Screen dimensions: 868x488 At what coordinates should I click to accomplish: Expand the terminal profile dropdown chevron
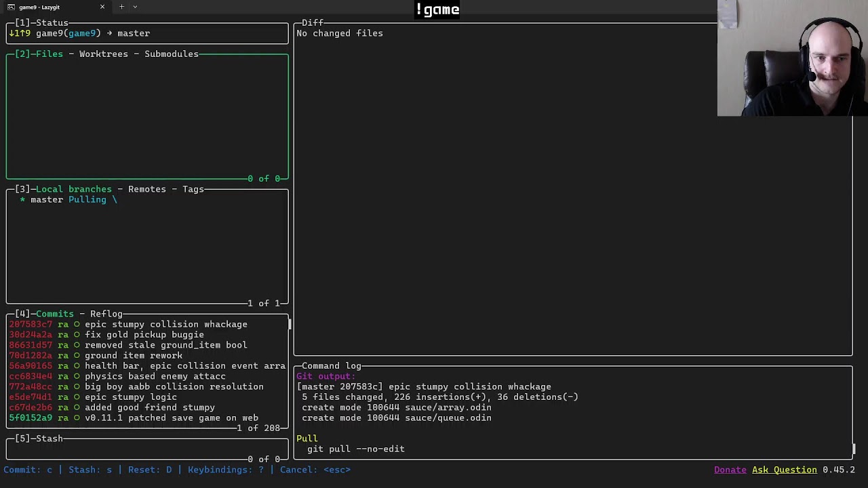135,7
